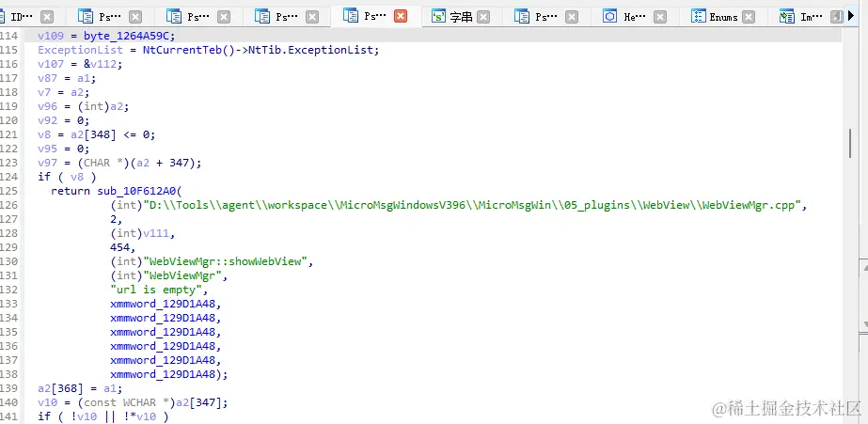Click 'v10 = (const WCHAR *)a2[347];' line
Viewport: 868px width, 424px height.
133,402
